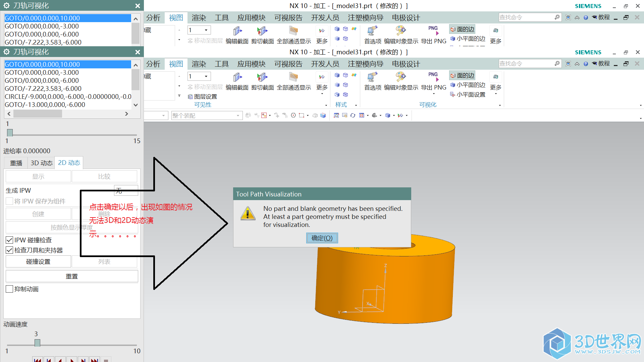Select CIRCLE/-9.000 row in tool path list
This screenshot has width=644, height=362.
click(68, 97)
